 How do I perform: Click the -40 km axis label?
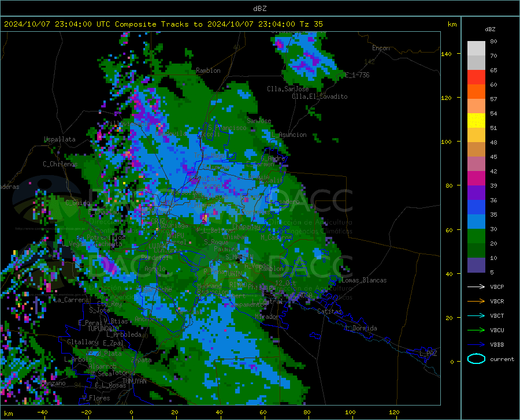click(x=42, y=412)
